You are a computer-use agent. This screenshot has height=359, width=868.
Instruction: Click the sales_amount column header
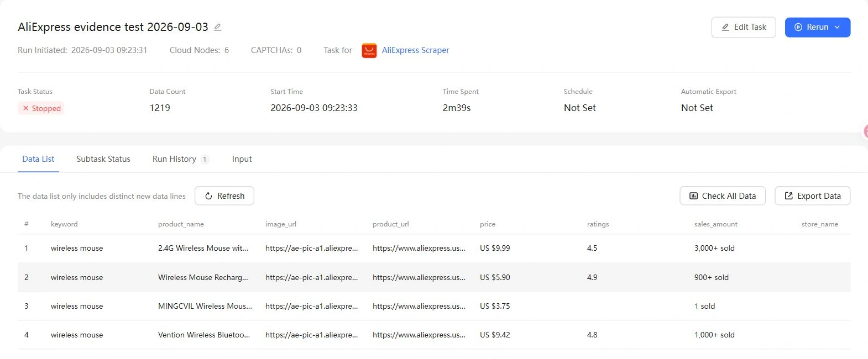[716, 224]
